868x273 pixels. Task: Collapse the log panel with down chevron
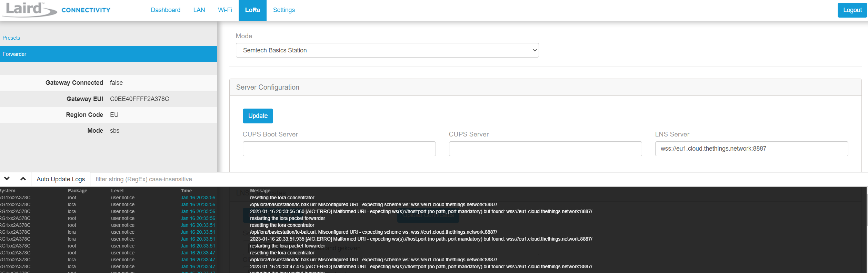click(x=7, y=179)
